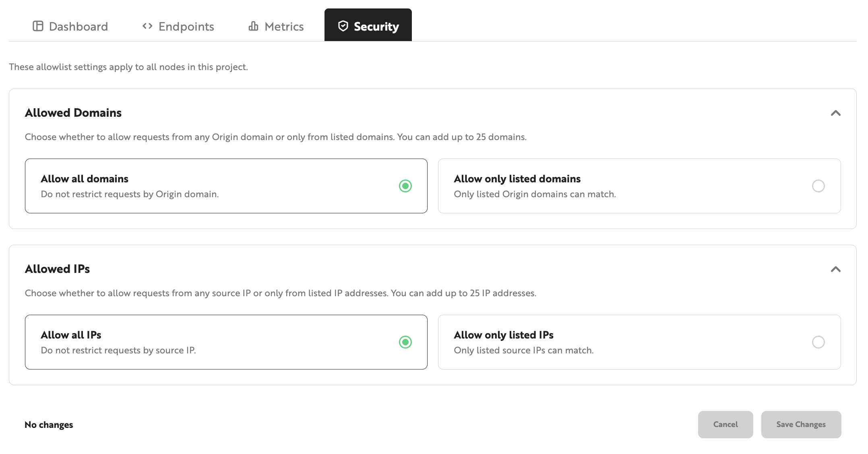Click the Cancel button

pos(725,425)
